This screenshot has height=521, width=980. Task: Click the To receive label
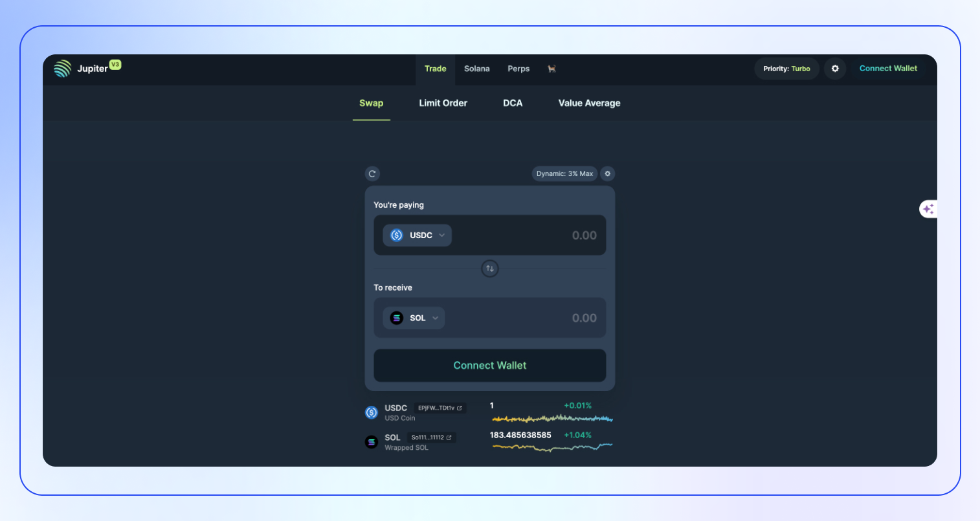point(393,288)
